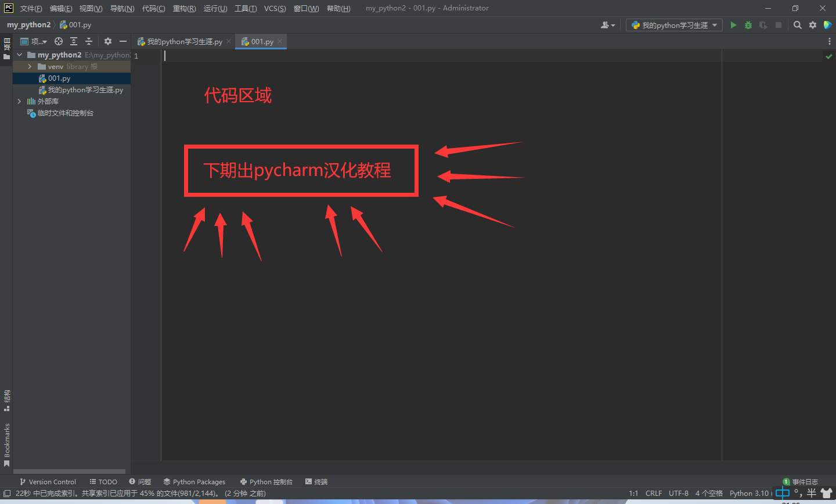Open the 问题 tool window

[x=140, y=482]
